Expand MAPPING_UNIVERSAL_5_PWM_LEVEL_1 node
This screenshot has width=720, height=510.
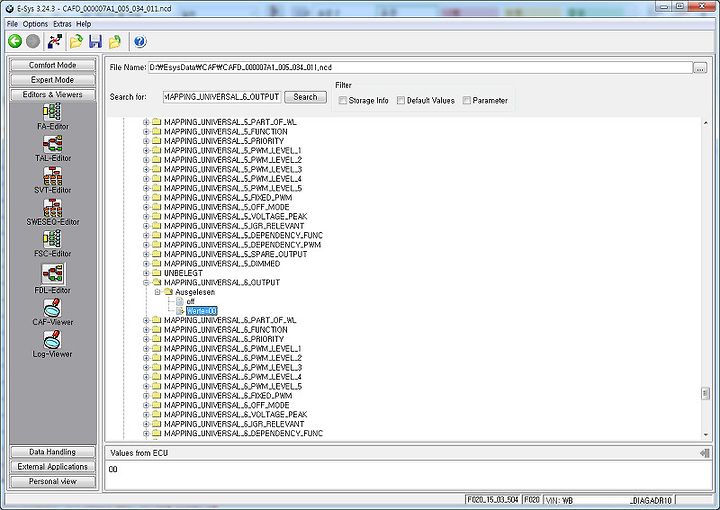(x=146, y=151)
